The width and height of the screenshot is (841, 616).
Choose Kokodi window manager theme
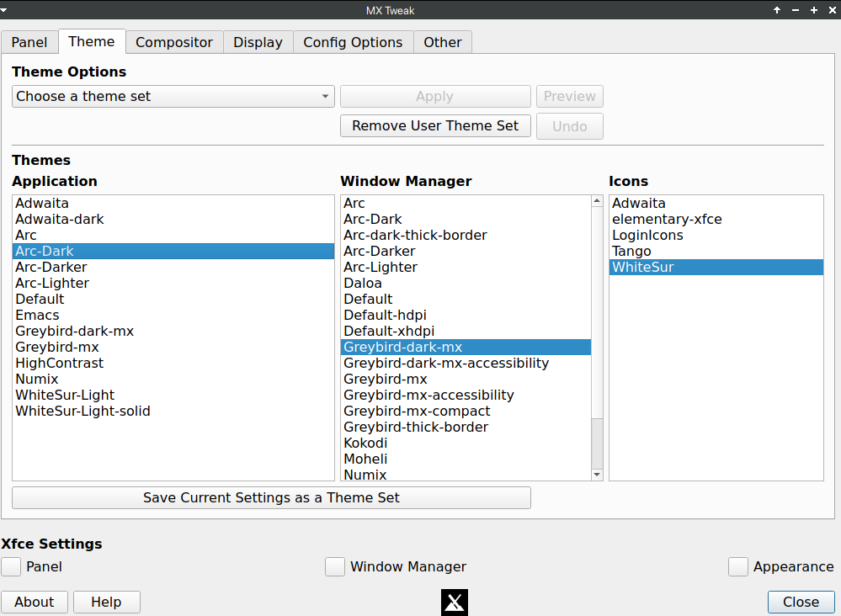466,443
